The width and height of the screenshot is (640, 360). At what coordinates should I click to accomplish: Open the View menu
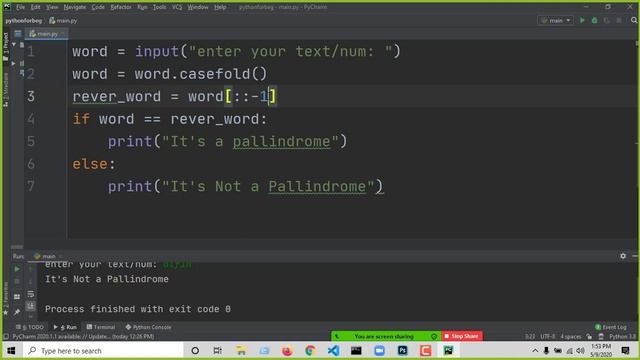tap(52, 7)
